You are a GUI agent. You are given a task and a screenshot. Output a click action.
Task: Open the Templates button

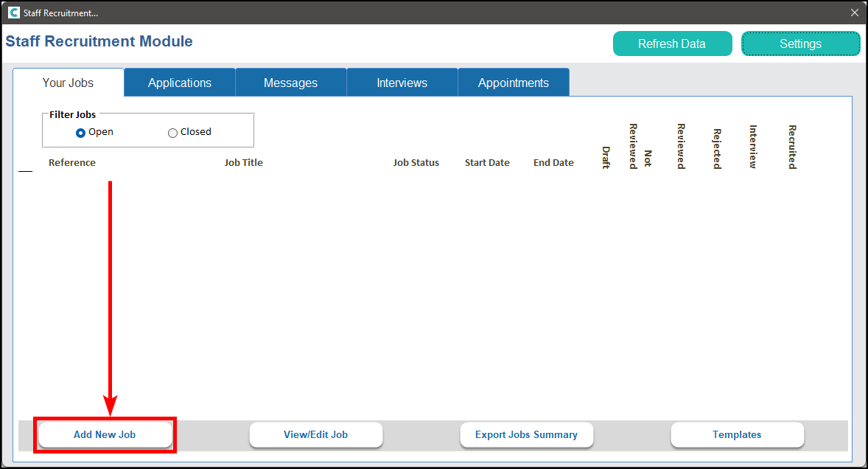coord(737,434)
